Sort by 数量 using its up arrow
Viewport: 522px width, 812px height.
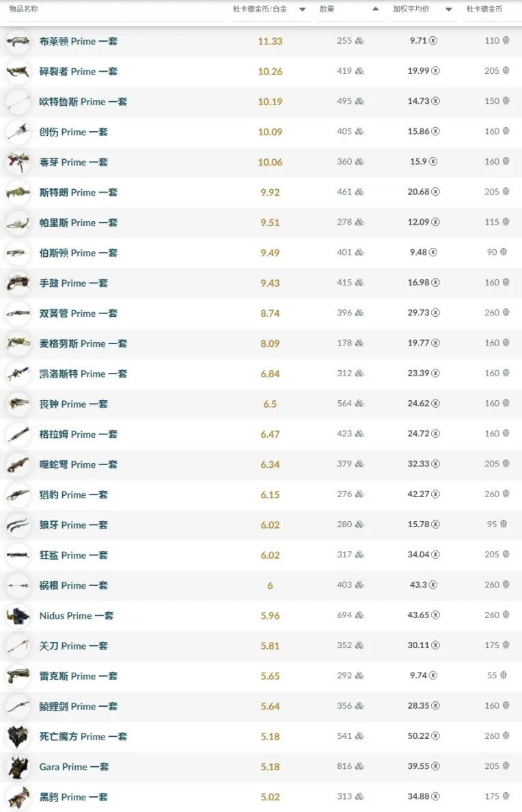[x=375, y=10]
